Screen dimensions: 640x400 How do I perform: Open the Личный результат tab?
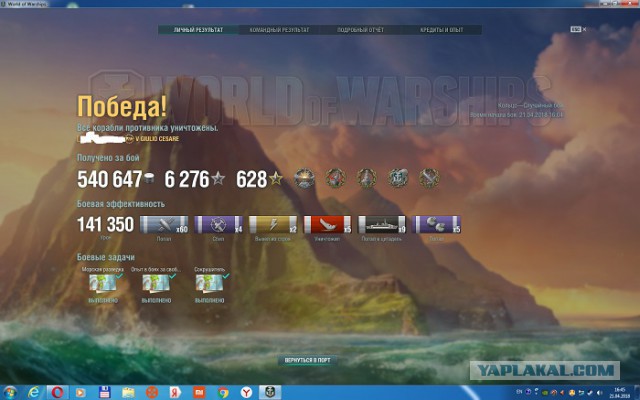pyautogui.click(x=198, y=30)
